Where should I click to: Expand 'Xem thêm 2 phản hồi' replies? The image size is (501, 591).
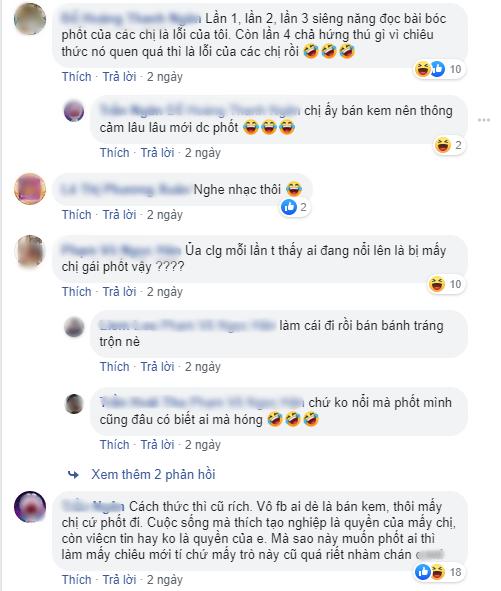[153, 475]
